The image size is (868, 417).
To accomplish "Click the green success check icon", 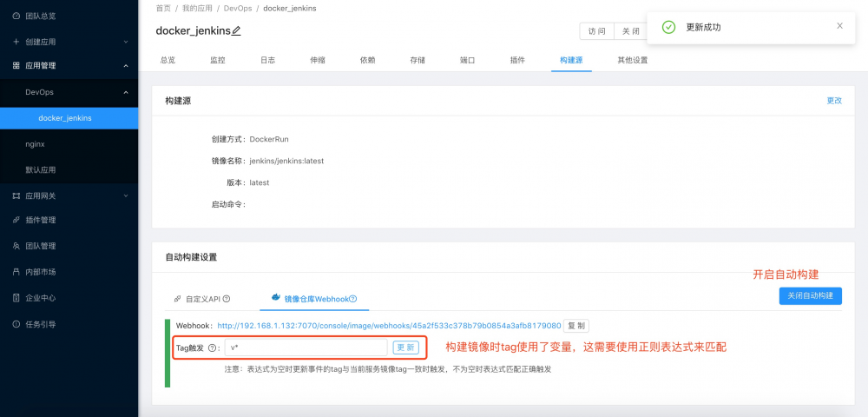I will pos(669,27).
